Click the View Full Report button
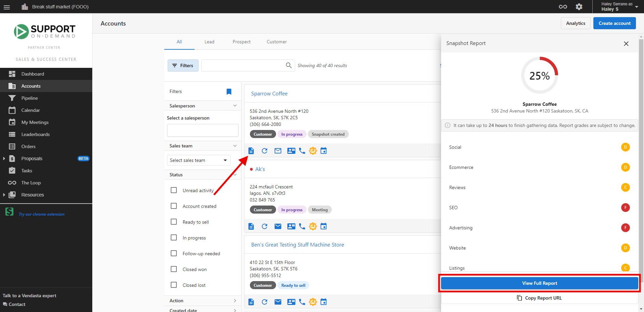Viewport: 644px width, 312px height. (x=539, y=283)
